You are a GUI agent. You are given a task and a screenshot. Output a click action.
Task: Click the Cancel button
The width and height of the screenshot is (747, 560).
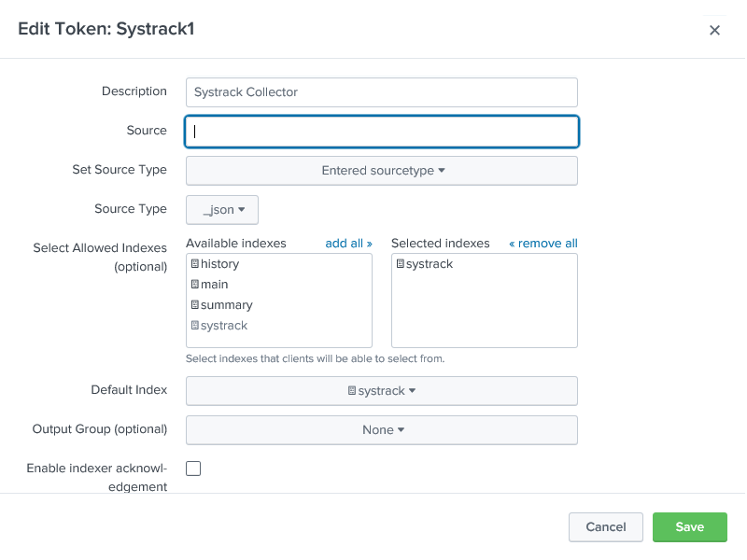tap(605, 527)
